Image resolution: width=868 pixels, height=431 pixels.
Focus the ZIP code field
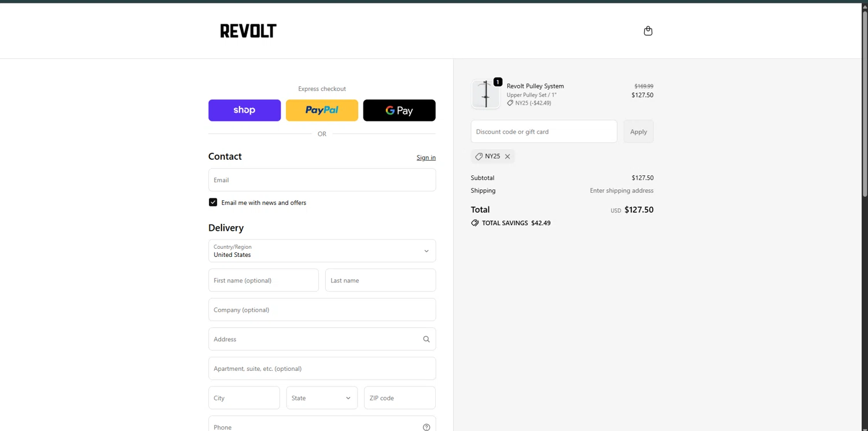[400, 398]
